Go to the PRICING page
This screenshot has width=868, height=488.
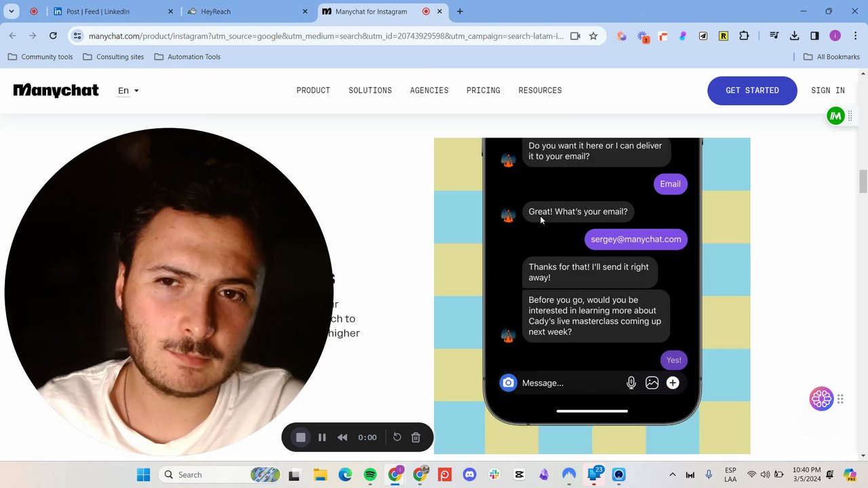[x=484, y=90]
